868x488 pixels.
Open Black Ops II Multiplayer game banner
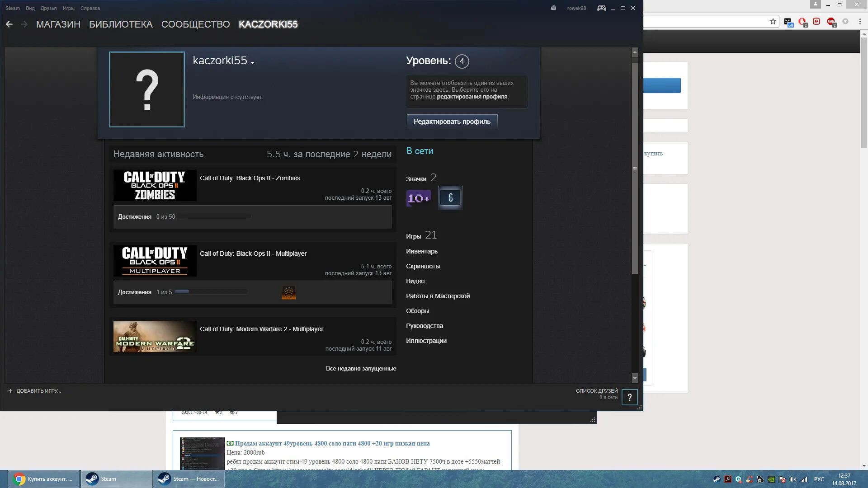(155, 261)
